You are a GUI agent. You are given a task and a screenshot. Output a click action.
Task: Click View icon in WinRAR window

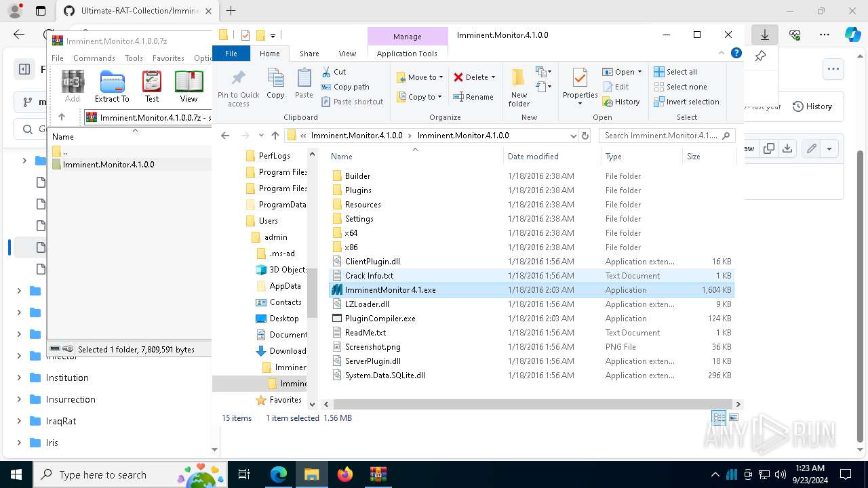click(189, 86)
